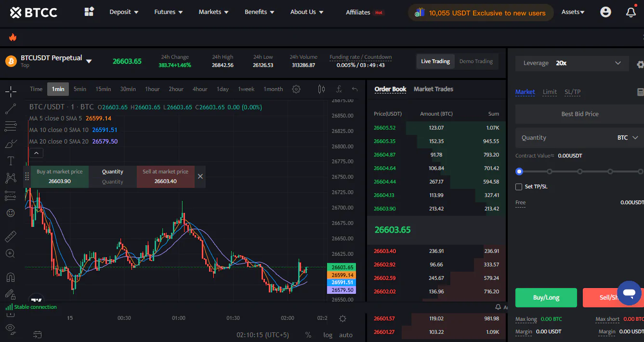Open the Deposit dropdown menu

coord(124,12)
